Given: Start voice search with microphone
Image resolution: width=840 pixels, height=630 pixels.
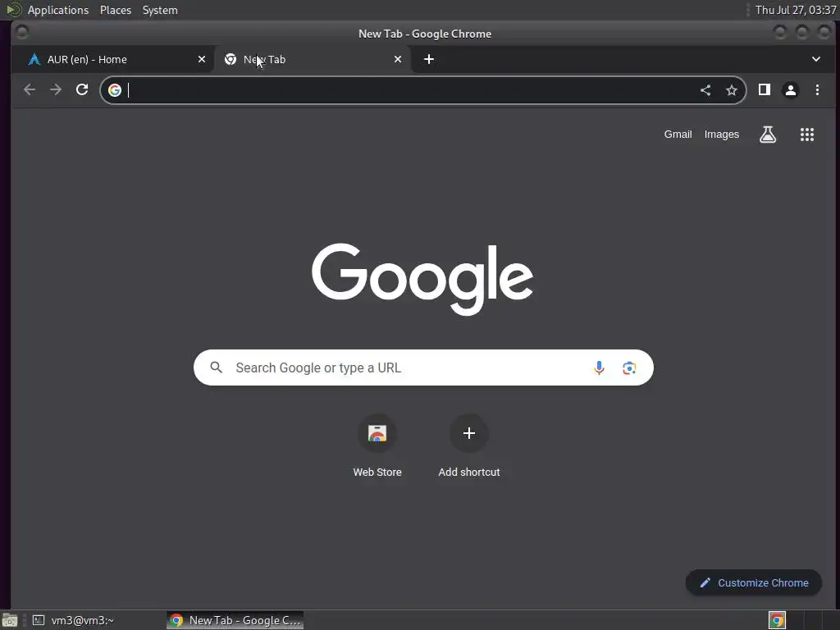Looking at the screenshot, I should [x=600, y=367].
